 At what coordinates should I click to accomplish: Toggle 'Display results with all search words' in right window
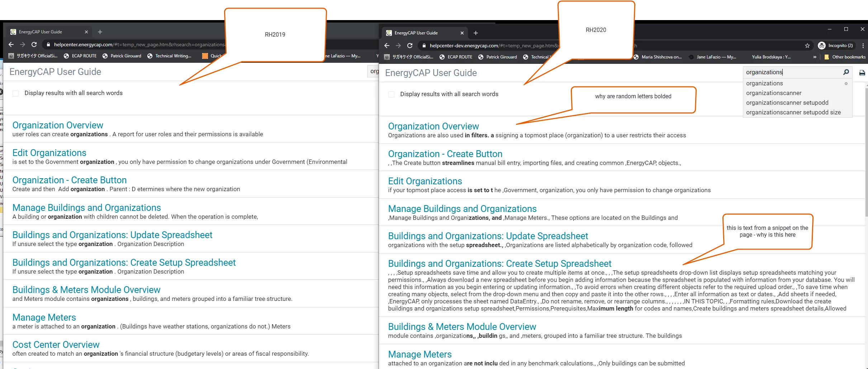(391, 94)
